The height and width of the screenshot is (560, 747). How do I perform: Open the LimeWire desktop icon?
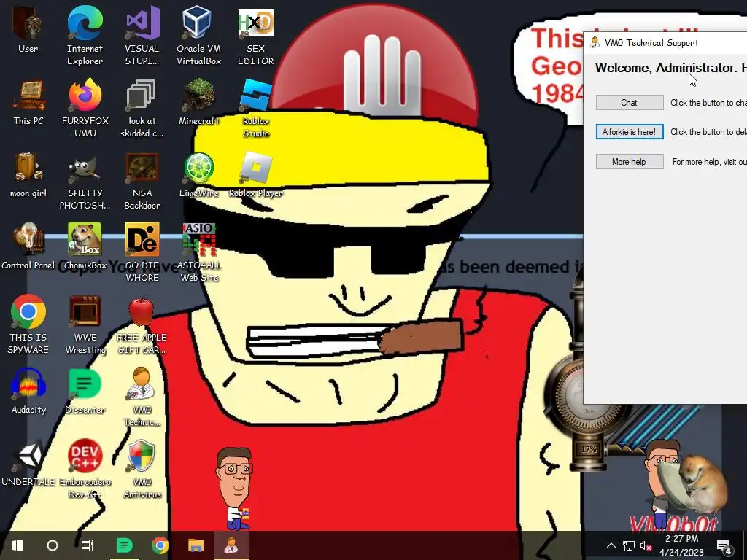[x=198, y=175]
